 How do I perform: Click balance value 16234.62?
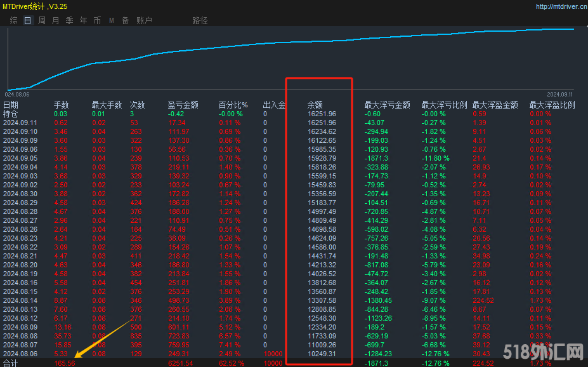pos(322,131)
